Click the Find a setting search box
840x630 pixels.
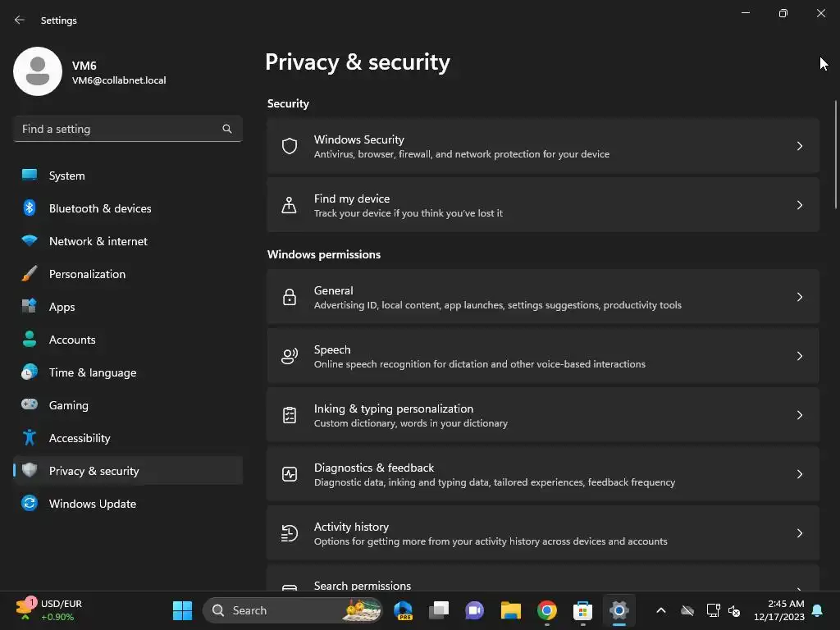[x=128, y=129]
